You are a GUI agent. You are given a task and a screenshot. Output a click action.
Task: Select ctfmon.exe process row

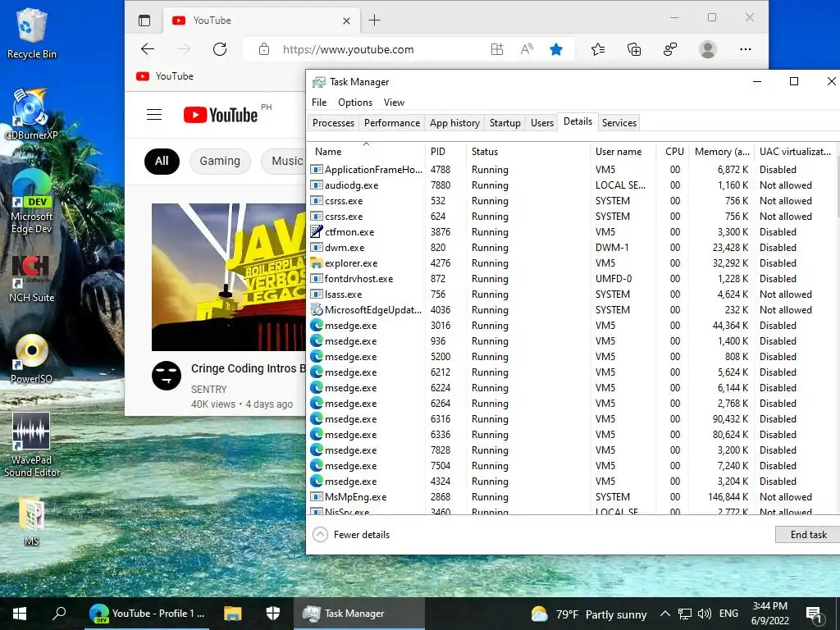pos(572,232)
